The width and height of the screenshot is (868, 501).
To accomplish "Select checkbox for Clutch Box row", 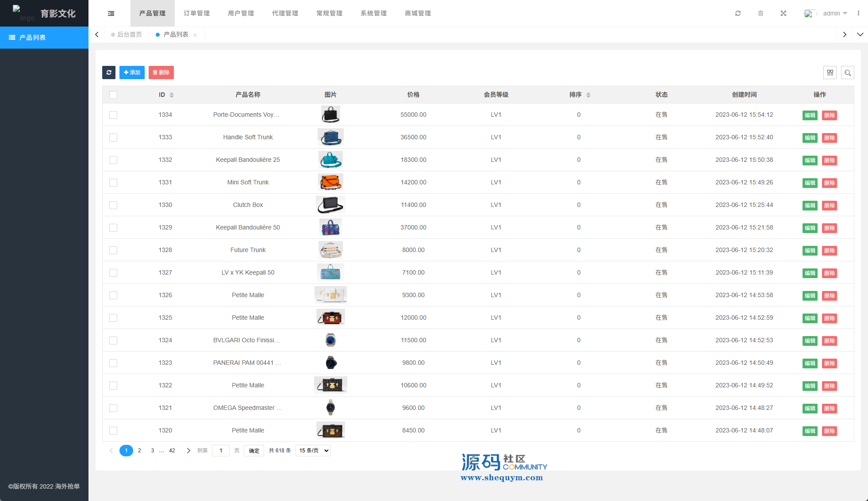I will (x=113, y=205).
